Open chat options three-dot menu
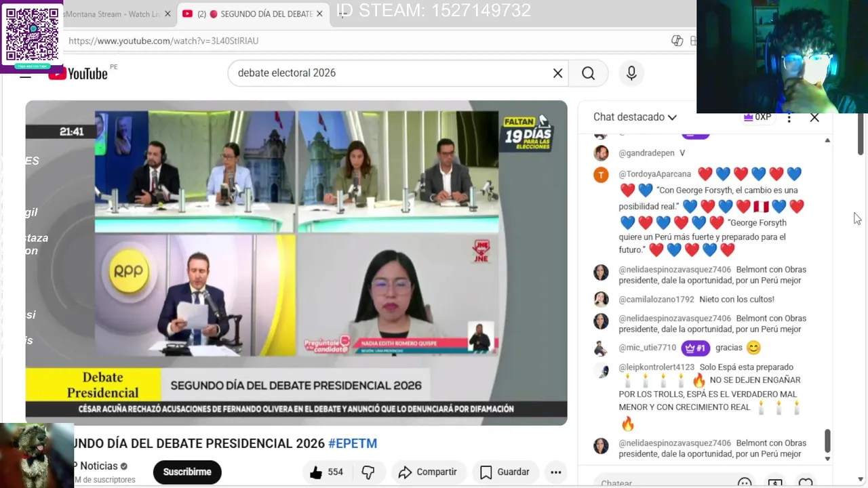The width and height of the screenshot is (868, 488). click(x=789, y=117)
